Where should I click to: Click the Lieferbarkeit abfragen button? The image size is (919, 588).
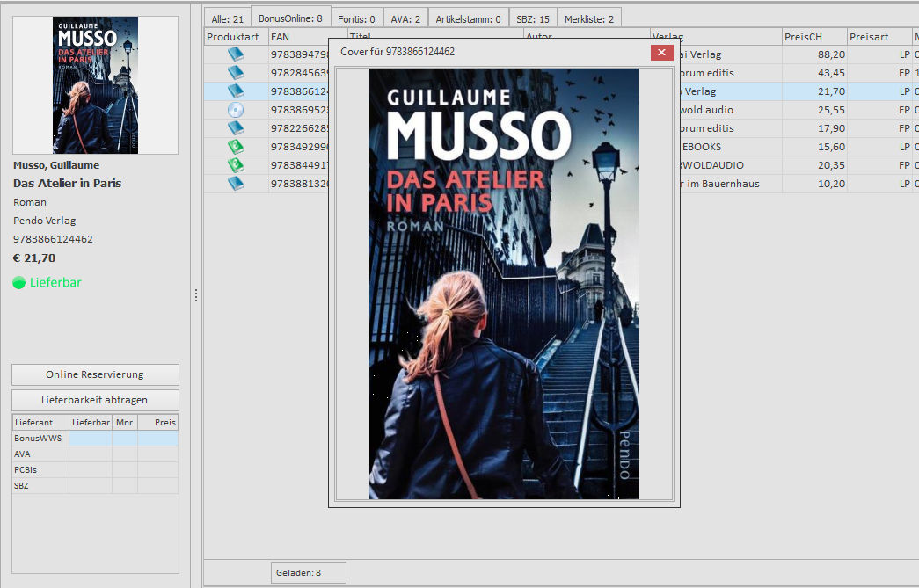coord(95,400)
